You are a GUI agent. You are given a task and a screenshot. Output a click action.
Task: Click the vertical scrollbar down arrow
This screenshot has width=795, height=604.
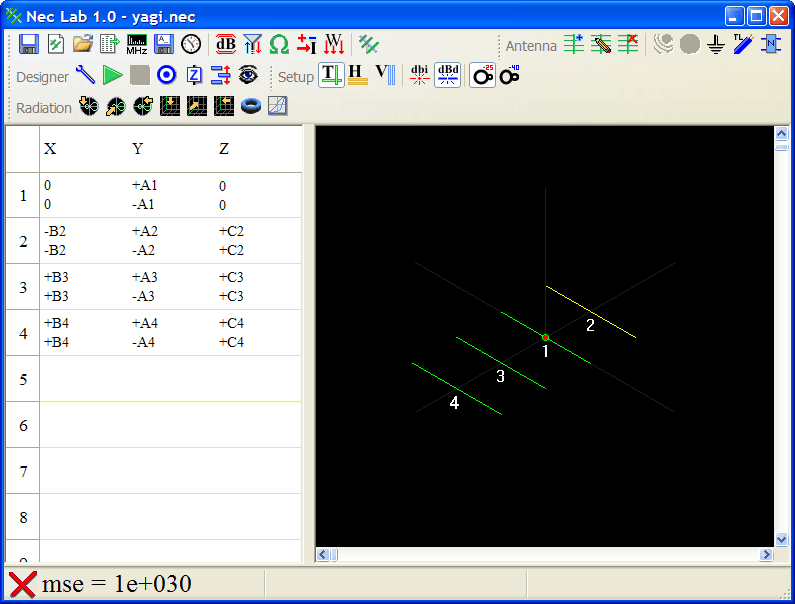tap(781, 540)
